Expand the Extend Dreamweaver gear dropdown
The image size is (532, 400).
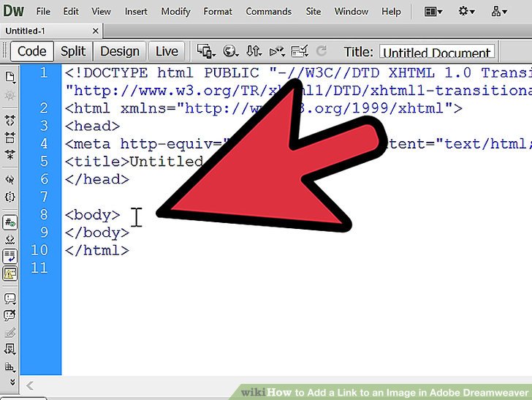click(468, 12)
